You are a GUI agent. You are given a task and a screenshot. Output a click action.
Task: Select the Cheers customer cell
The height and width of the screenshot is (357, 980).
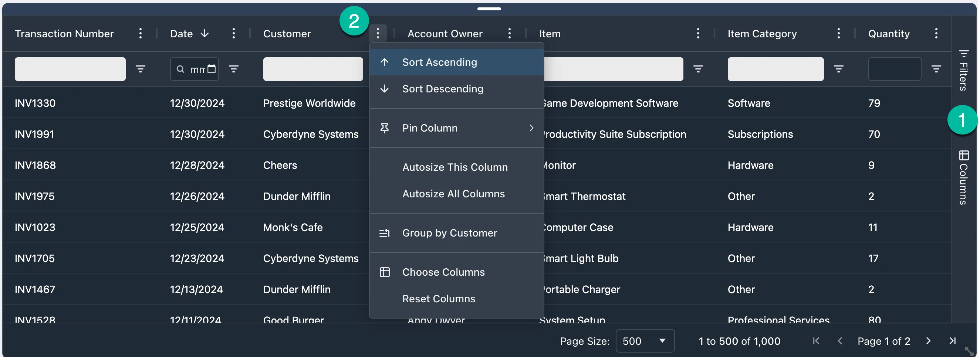(280, 165)
